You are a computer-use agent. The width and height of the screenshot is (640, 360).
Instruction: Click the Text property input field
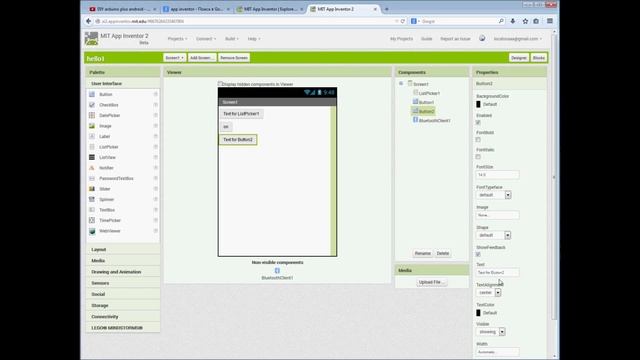tap(498, 272)
